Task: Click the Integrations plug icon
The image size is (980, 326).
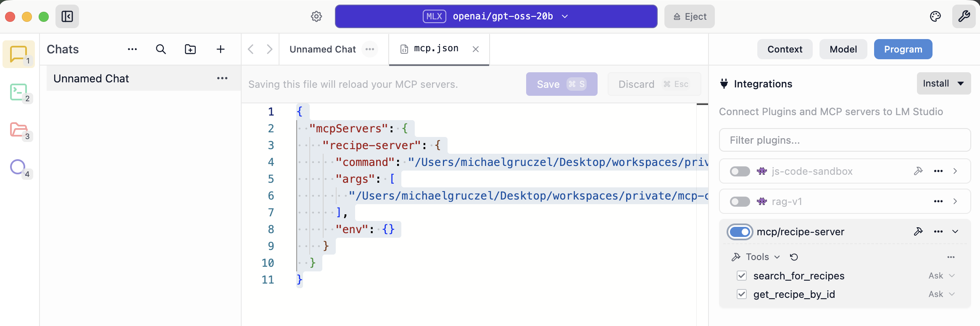Action: [724, 84]
